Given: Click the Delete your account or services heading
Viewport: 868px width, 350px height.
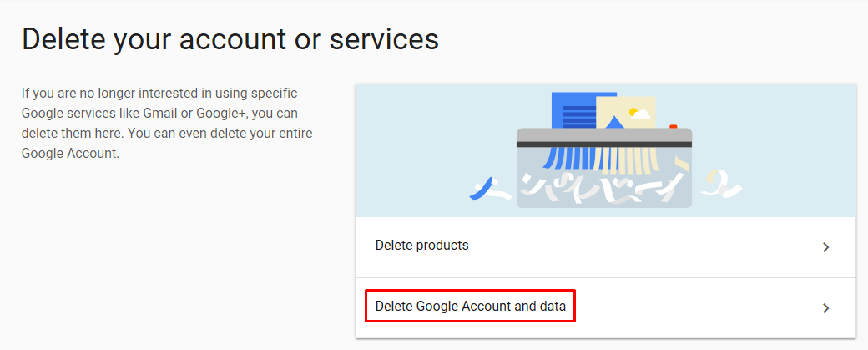Looking at the screenshot, I should [x=230, y=38].
